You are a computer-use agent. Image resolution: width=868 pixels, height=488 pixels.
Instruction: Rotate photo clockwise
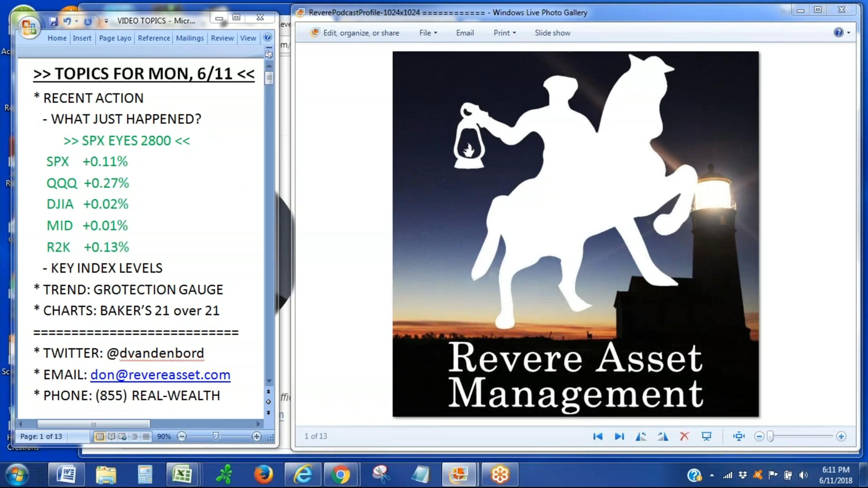[663, 436]
